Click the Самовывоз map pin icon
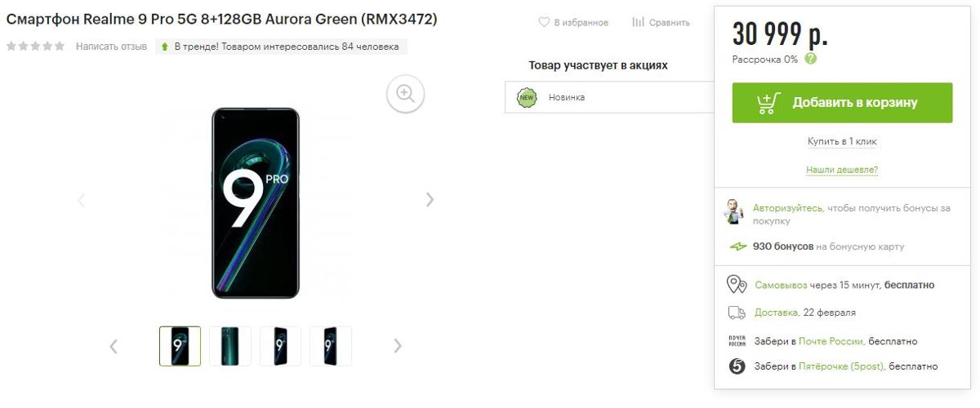The image size is (980, 408). 737,285
